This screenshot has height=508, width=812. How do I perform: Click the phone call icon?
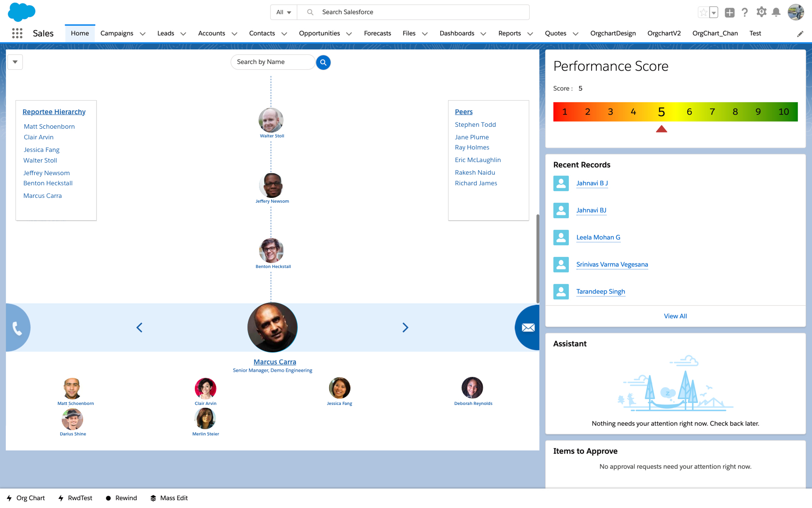point(17,329)
